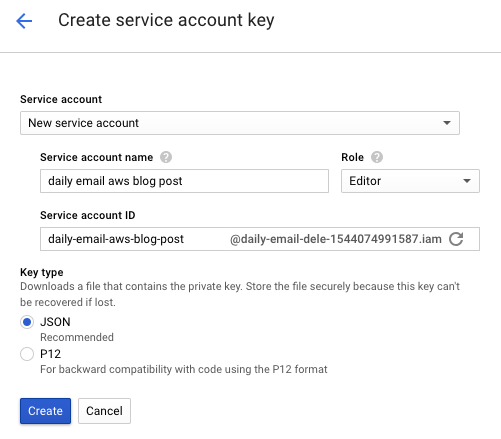The width and height of the screenshot is (501, 439).
Task: Click the P12 label text
Action: [51, 354]
